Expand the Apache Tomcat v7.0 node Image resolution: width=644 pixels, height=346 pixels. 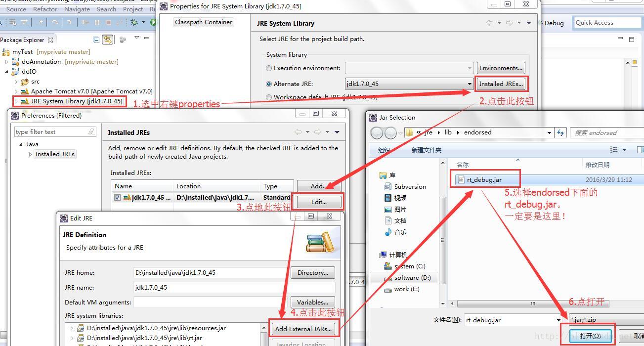(16, 91)
